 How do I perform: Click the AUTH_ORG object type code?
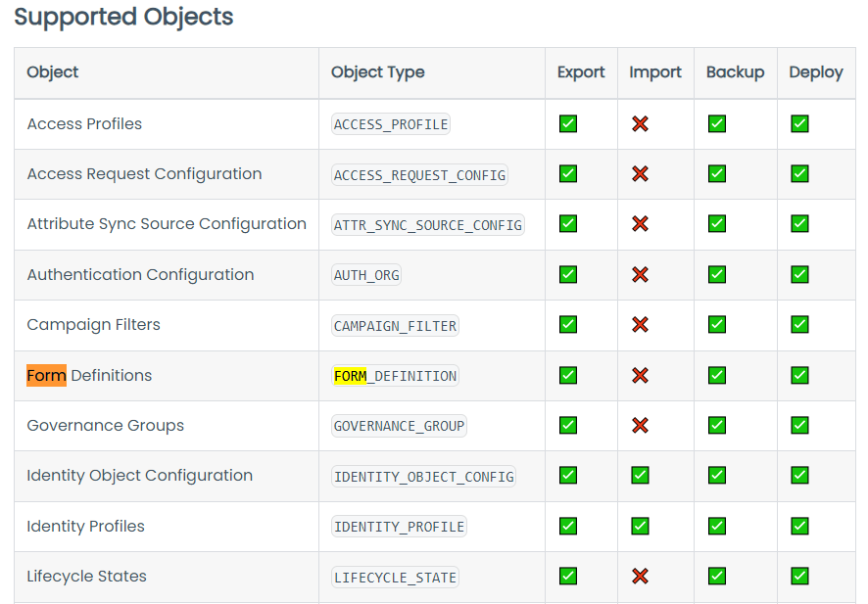pyautogui.click(x=365, y=275)
